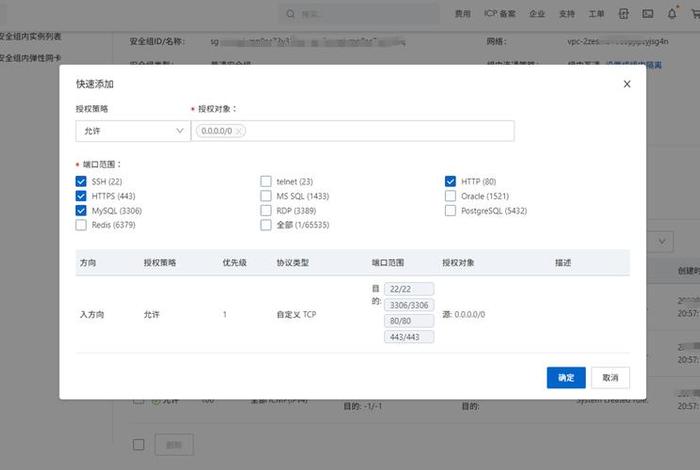Image resolution: width=700 pixels, height=470 pixels.
Task: Enable the MS SQL (1433) port checkbox
Action: (x=266, y=196)
